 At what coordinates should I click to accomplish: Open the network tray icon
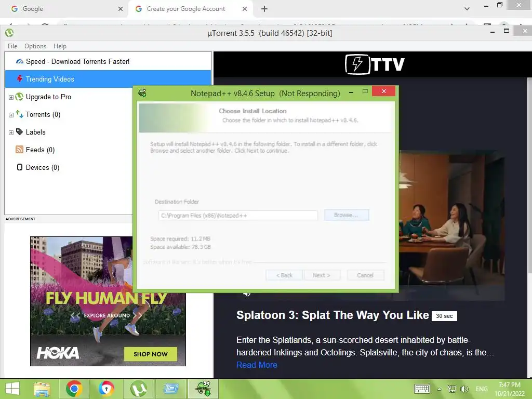[x=451, y=389]
